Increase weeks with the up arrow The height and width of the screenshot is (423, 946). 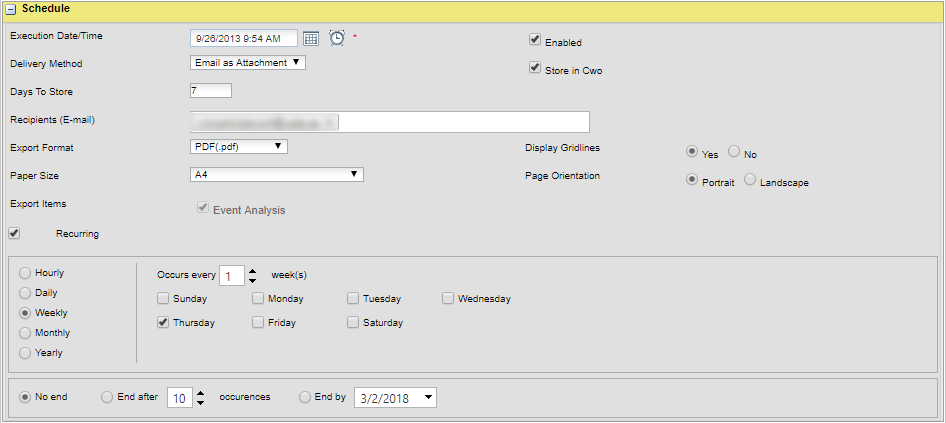(253, 272)
